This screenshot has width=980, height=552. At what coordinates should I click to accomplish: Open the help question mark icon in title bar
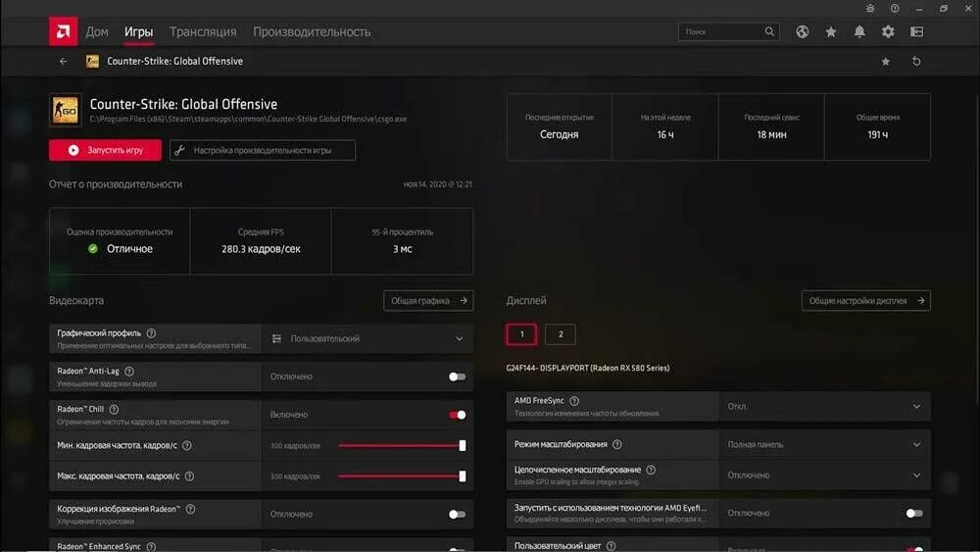(x=895, y=8)
